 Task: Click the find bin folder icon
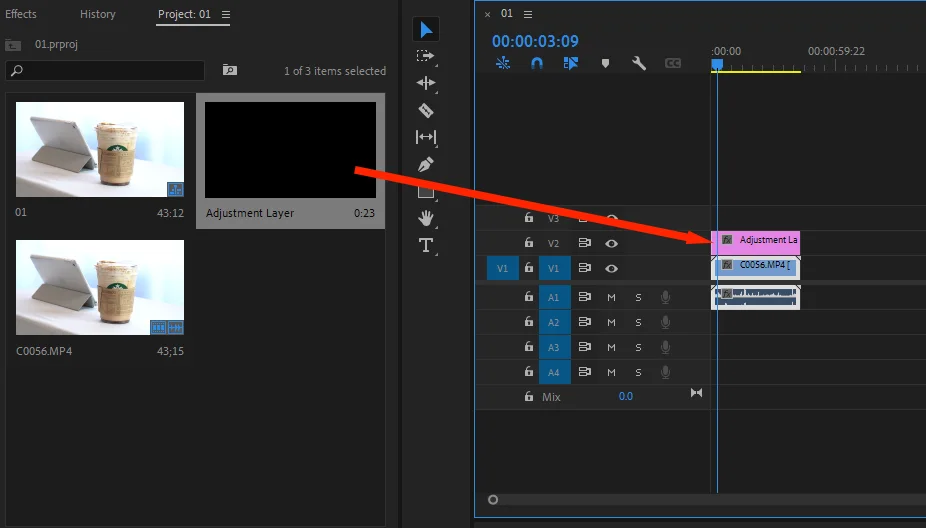pyautogui.click(x=230, y=70)
